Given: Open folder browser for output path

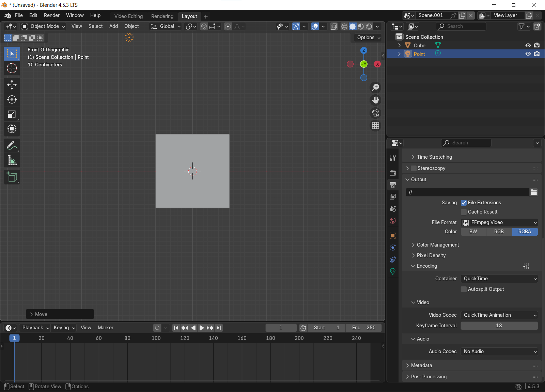Looking at the screenshot, I should coord(534,192).
